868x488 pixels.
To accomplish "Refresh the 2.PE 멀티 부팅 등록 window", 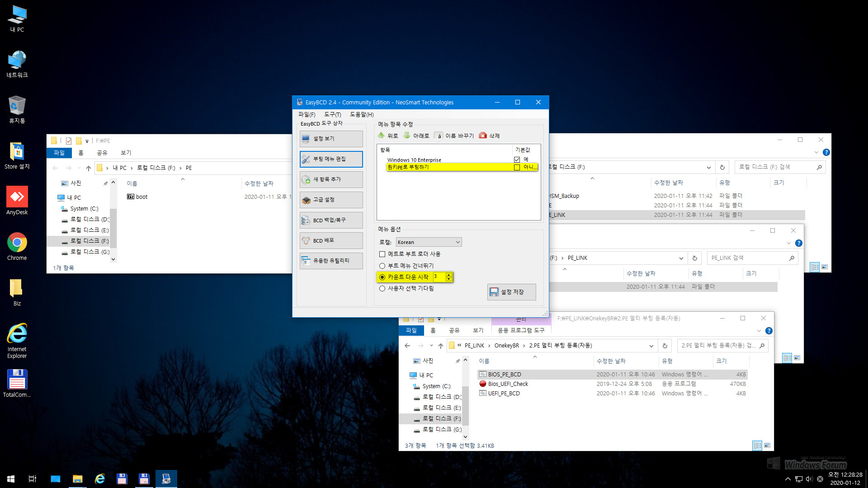I will pos(665,346).
